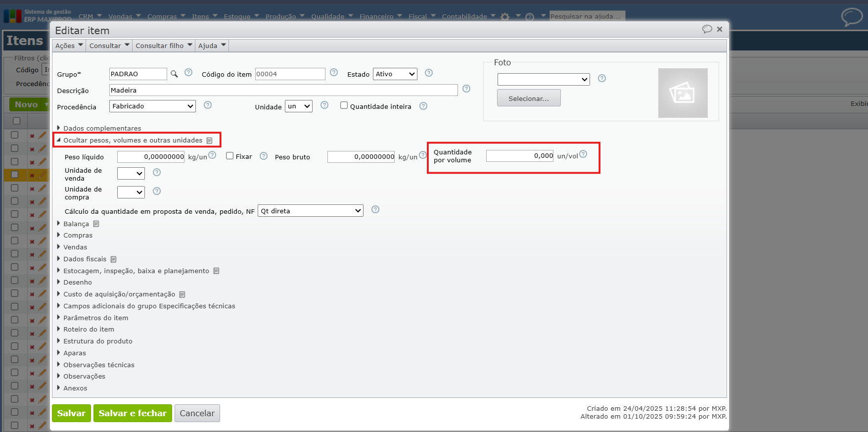Click the Cancelar button
The image size is (868, 432).
197,413
